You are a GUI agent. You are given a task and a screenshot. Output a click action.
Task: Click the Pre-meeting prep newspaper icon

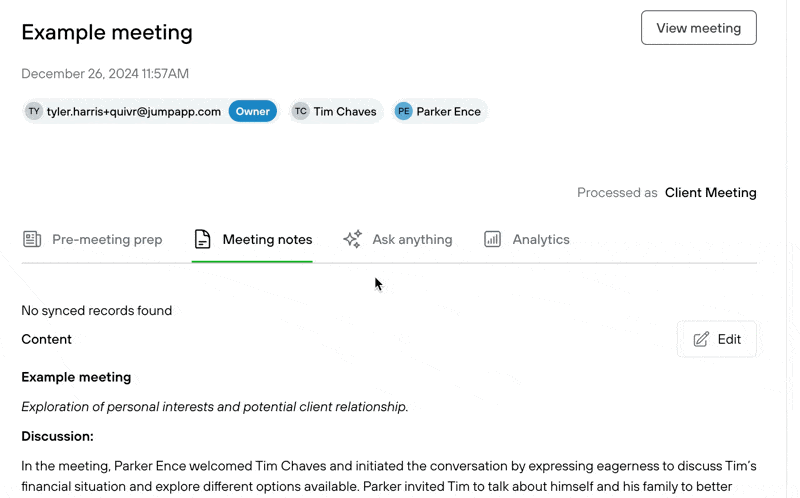32,239
